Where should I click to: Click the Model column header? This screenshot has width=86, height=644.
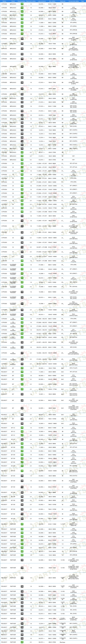13,1
